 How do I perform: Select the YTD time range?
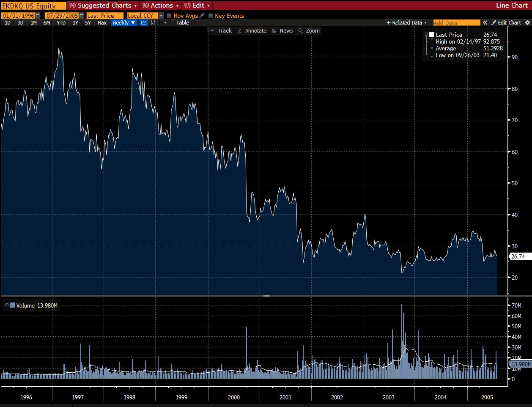tap(61, 23)
